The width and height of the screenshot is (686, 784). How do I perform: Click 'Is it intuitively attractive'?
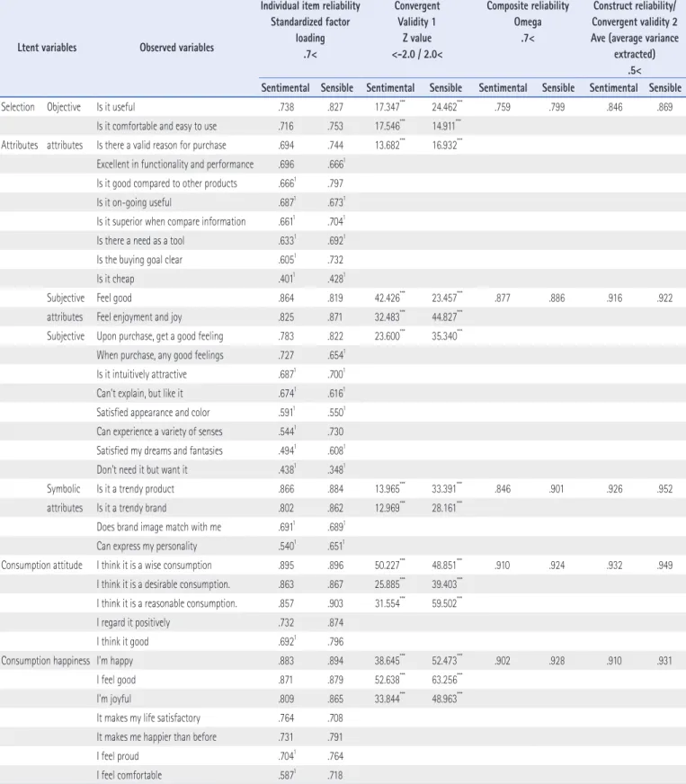[x=141, y=374]
